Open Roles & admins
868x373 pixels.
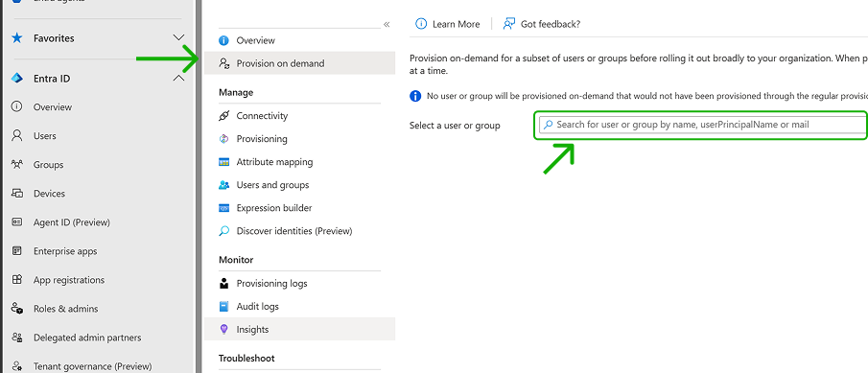(65, 308)
